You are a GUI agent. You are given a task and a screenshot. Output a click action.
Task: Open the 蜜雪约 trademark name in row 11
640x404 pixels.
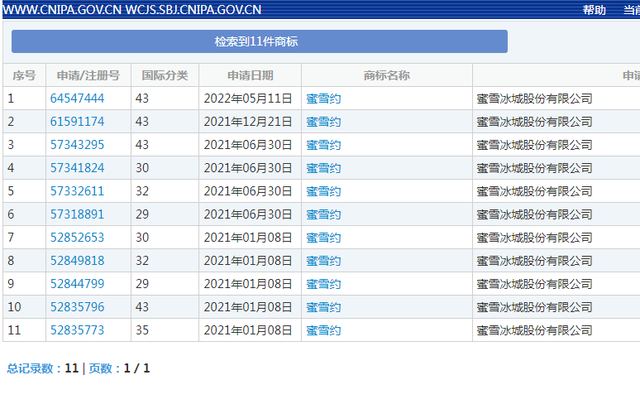pyautogui.click(x=323, y=331)
